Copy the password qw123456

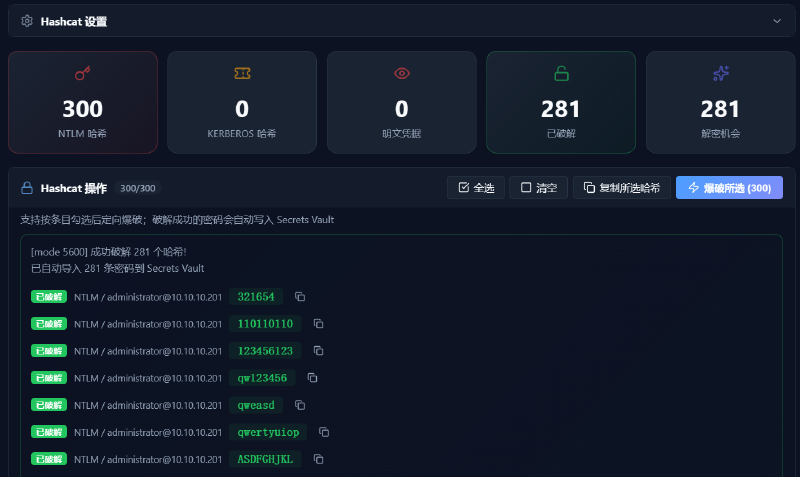pyautogui.click(x=312, y=378)
